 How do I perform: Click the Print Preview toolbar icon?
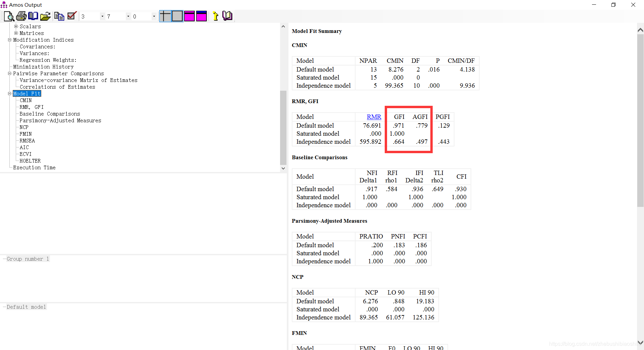(8, 16)
